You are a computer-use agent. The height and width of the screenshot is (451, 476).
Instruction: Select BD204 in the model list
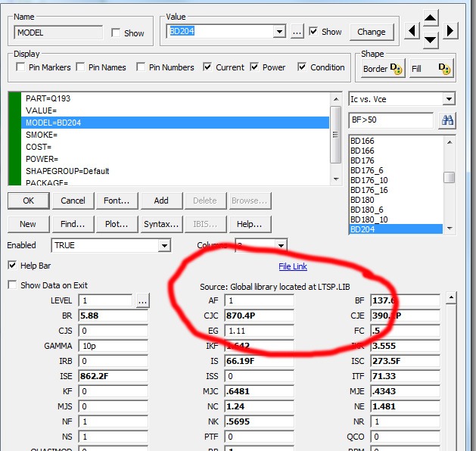pyautogui.click(x=396, y=229)
